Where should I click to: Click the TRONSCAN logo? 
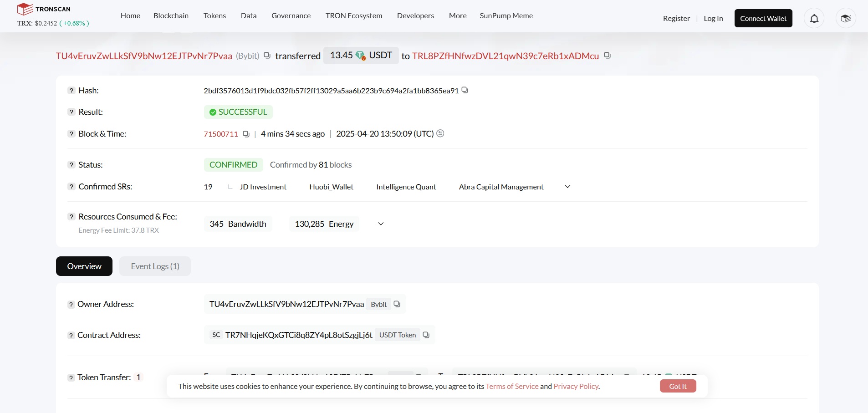(x=44, y=9)
